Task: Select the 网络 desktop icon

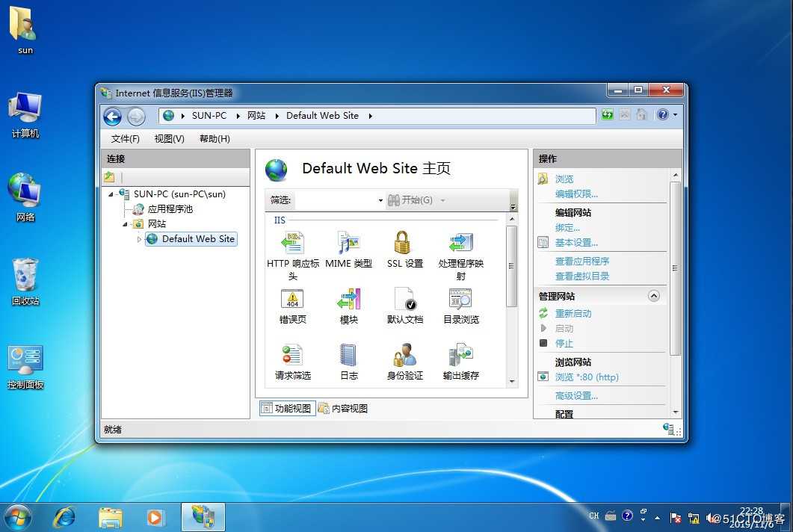Action: coord(24,198)
